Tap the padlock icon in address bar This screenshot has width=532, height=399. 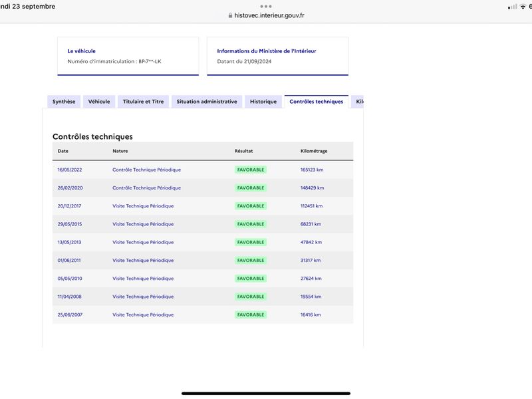(x=230, y=15)
